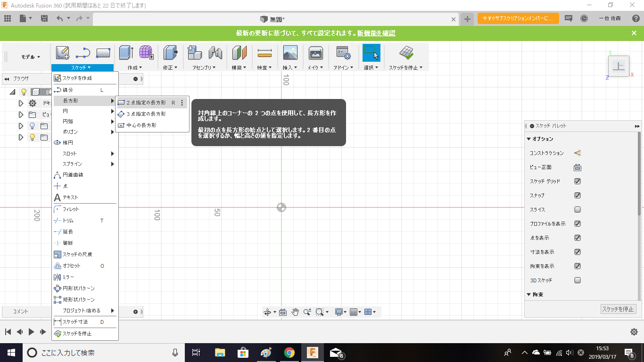
Task: Click the Insert image icon above 挿入
Action: [x=290, y=53]
